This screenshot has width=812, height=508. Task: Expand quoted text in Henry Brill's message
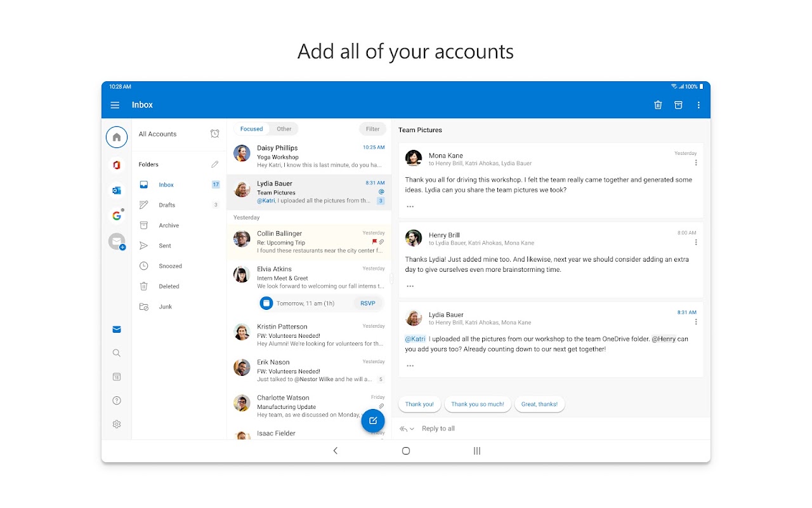(x=410, y=286)
